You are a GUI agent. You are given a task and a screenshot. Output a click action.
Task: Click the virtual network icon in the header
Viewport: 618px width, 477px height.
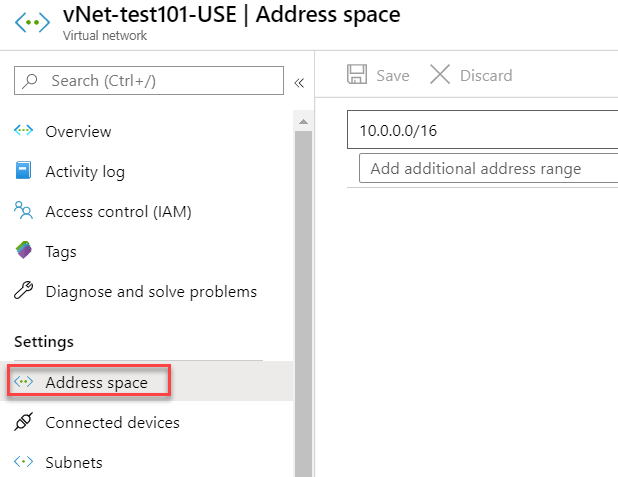click(x=32, y=22)
